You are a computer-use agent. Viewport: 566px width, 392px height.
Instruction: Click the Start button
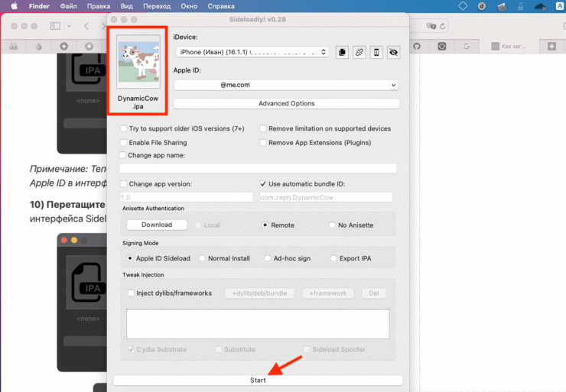tap(258, 380)
